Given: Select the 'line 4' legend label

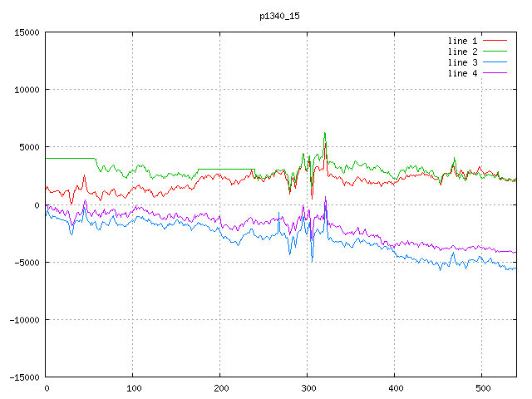Looking at the screenshot, I should coord(463,73).
